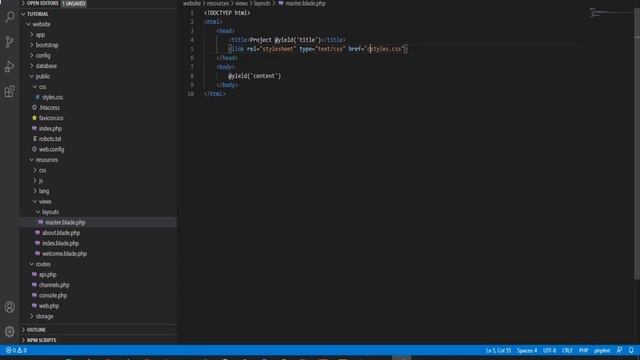Open index.blade.php view file
The image size is (640, 360).
60,243
